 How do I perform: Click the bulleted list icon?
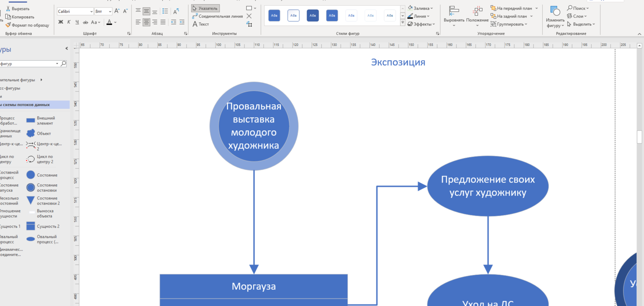[x=165, y=11]
